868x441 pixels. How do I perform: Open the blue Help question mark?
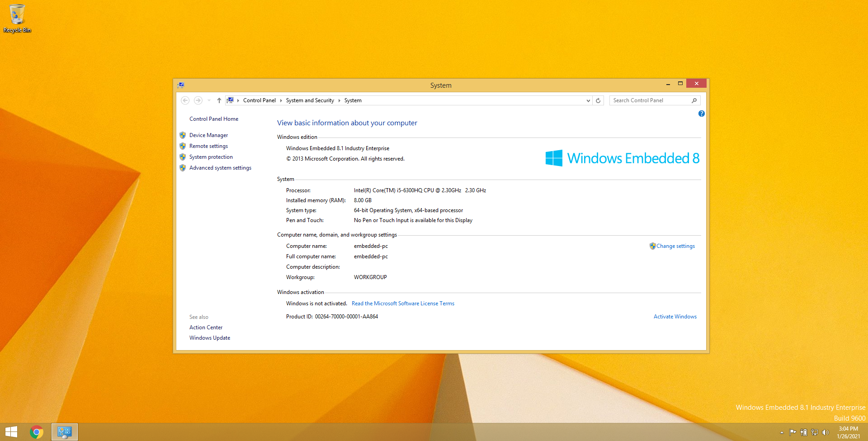tap(701, 114)
